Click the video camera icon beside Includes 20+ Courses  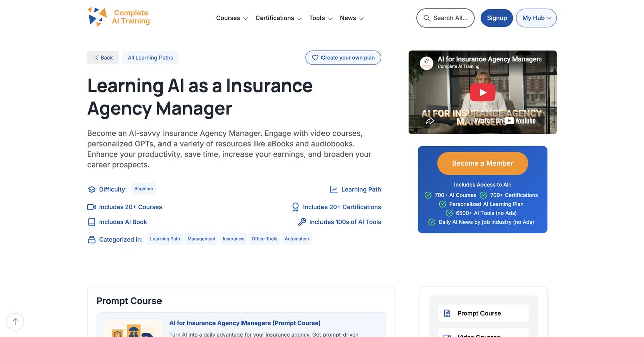92,207
